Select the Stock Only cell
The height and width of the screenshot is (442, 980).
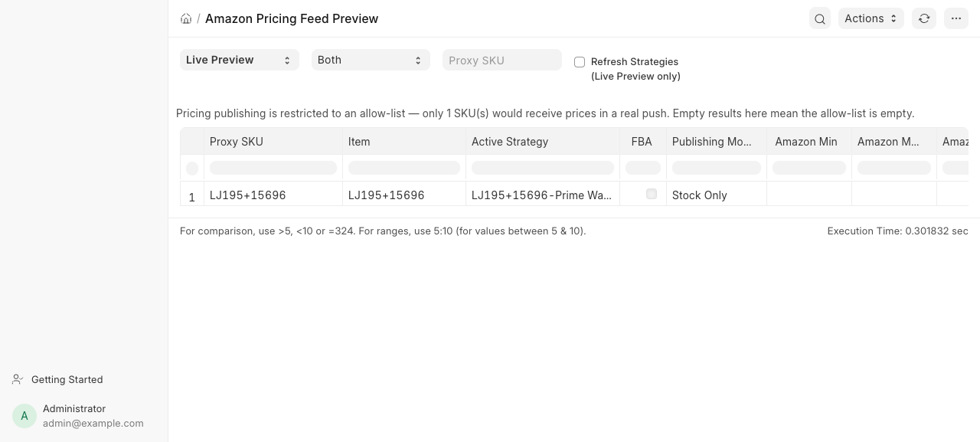coord(717,195)
